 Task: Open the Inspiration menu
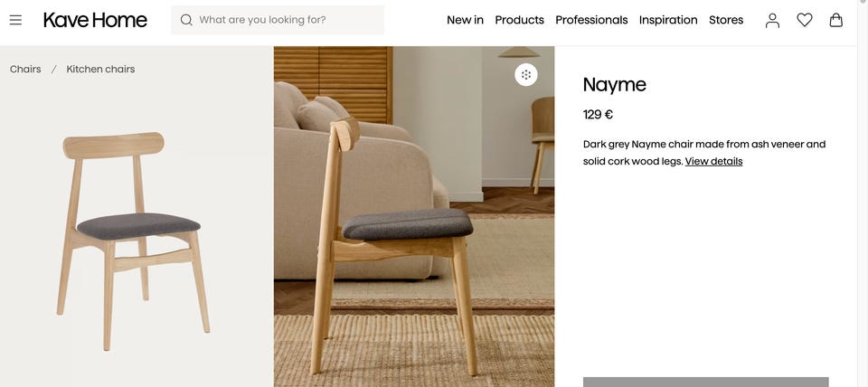click(x=668, y=20)
